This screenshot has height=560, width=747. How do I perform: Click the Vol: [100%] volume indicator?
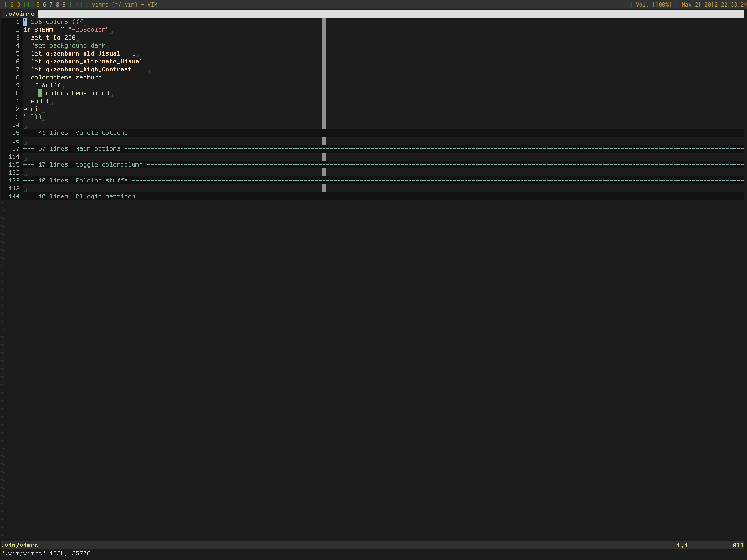pos(654,5)
